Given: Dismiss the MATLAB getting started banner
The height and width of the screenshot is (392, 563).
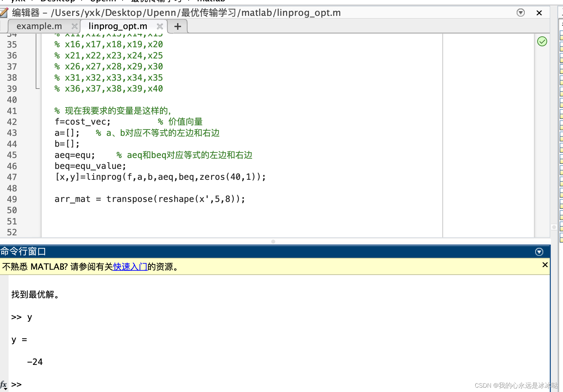Looking at the screenshot, I should pyautogui.click(x=545, y=265).
